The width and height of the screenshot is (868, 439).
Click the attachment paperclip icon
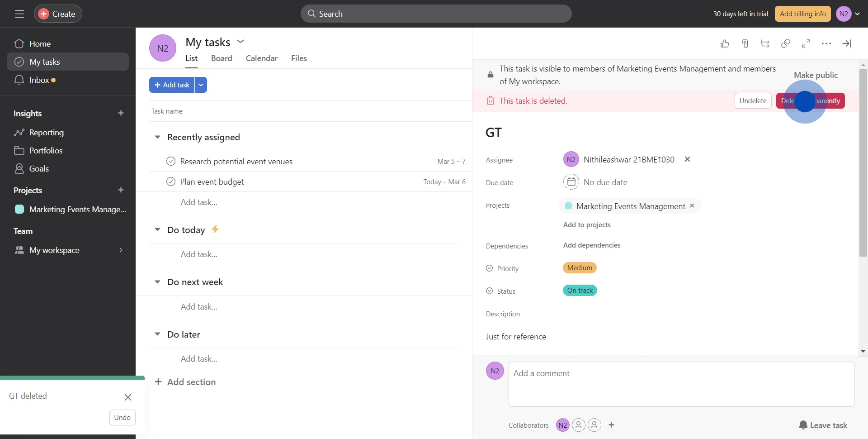coord(745,43)
